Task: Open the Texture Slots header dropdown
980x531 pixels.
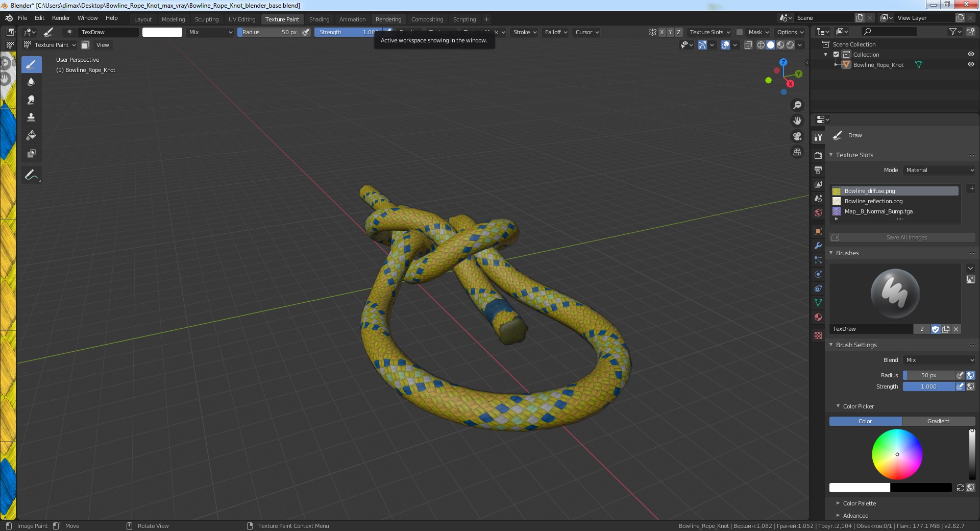Action: tap(709, 32)
